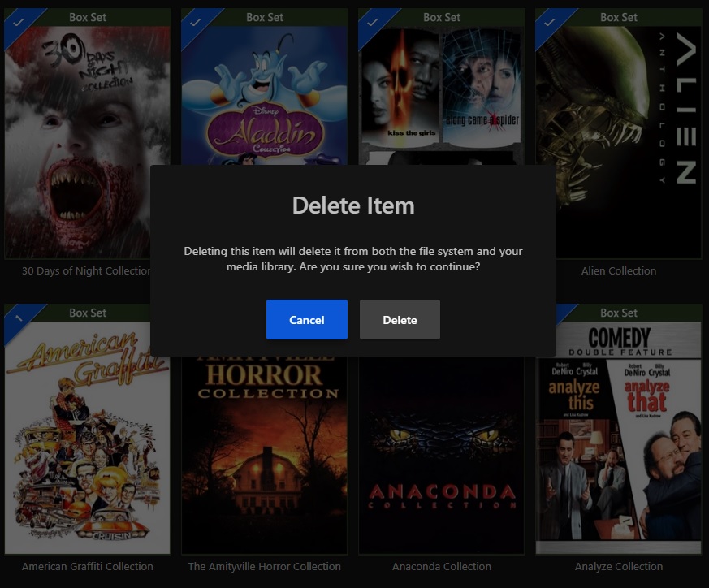The image size is (709, 588).
Task: Click the watched checkmark on Kiss the Girls set
Action: pos(372,22)
